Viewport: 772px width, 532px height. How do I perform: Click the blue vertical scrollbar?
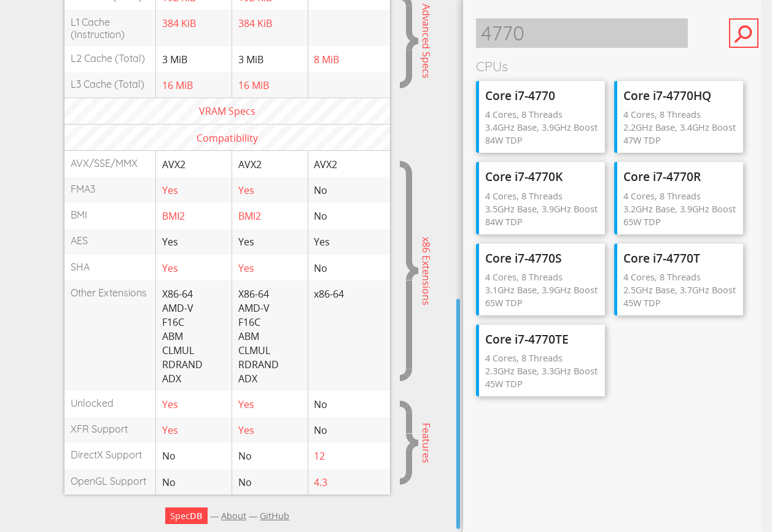point(458,413)
